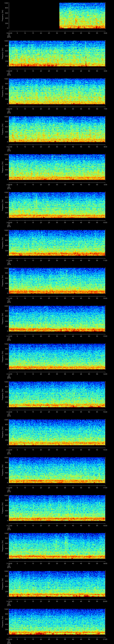Click the 3:20:00 start time label

pyautogui.click(x=9, y=639)
